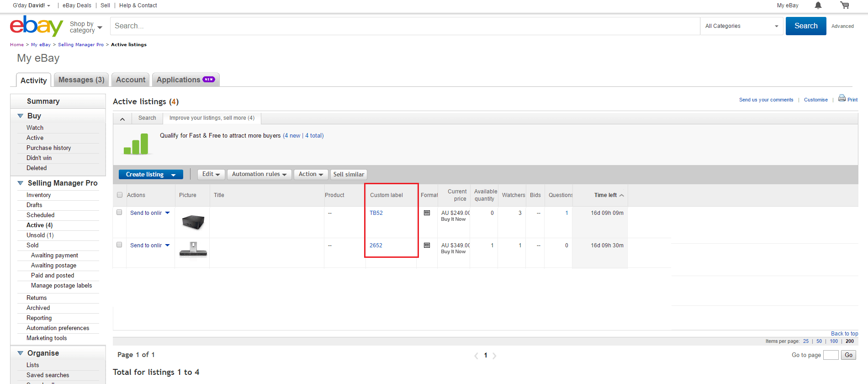The image size is (868, 384).
Task: Open the All Categories dropdown
Action: point(742,26)
